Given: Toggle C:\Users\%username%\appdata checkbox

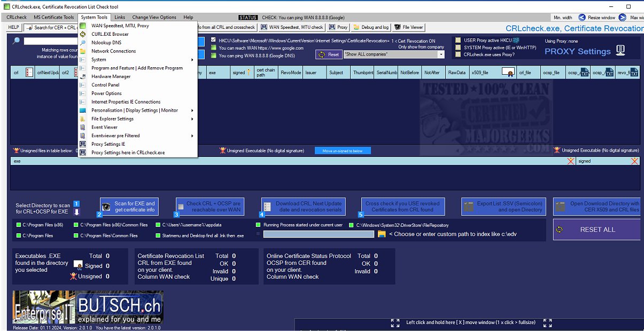Looking at the screenshot, I should click(158, 225).
